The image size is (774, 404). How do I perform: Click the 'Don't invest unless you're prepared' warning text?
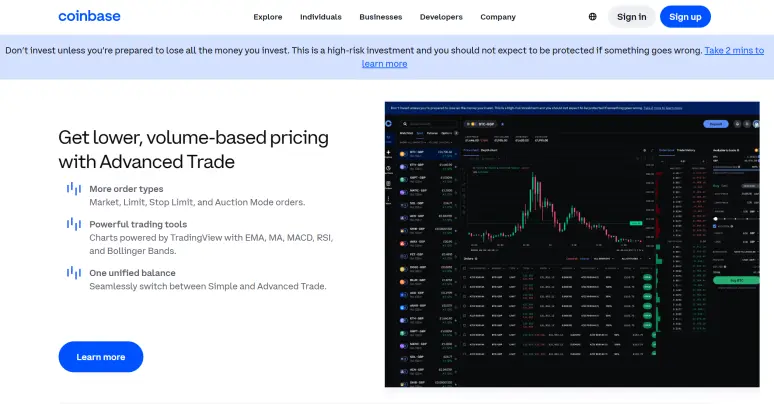click(353, 50)
